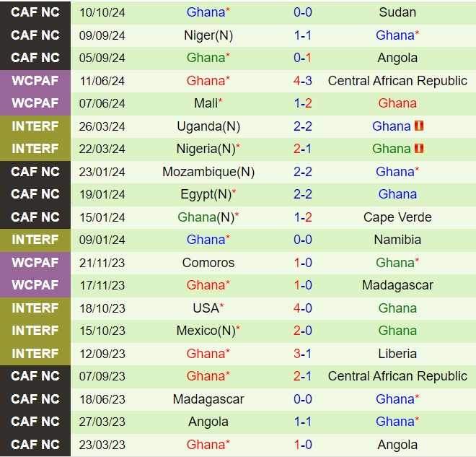
Task: Click red card icon in Nigeria match row
Action: pos(419,149)
